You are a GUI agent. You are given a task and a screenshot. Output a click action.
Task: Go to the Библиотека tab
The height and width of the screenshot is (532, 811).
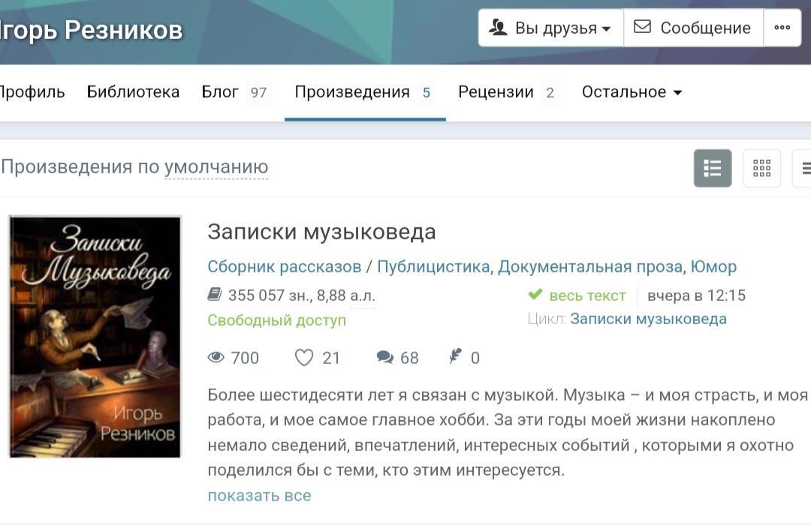pyautogui.click(x=133, y=92)
